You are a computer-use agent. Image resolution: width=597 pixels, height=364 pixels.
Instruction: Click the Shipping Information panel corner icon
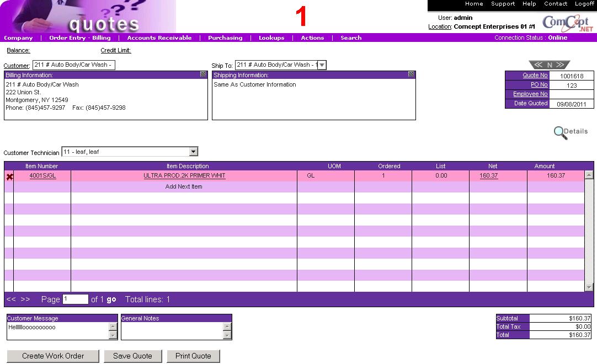click(x=411, y=74)
